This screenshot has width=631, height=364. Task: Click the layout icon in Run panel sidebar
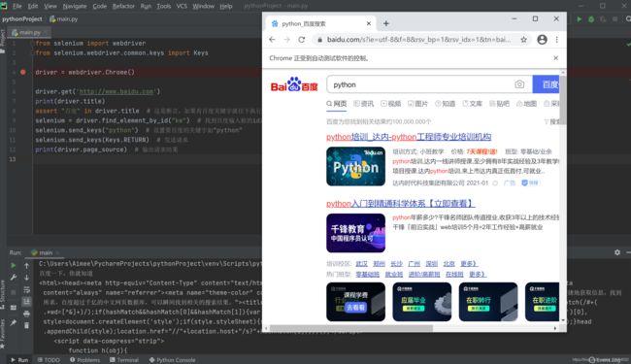[x=14, y=308]
